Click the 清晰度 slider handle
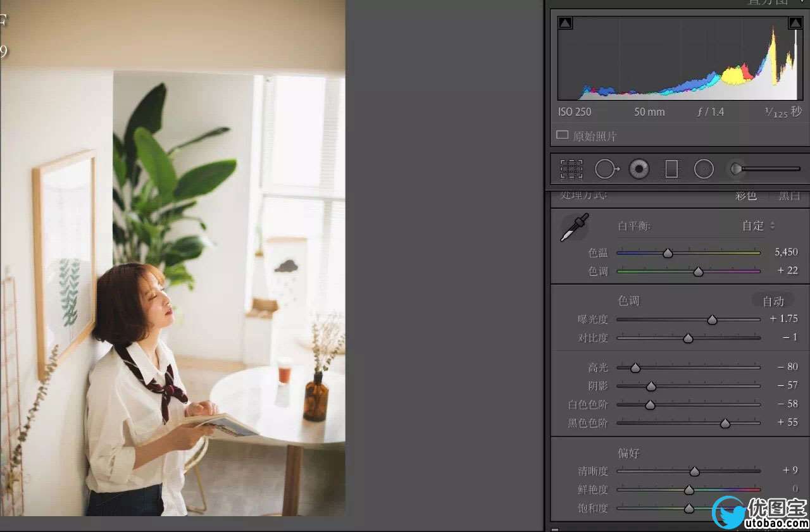Image resolution: width=810 pixels, height=532 pixels. (x=694, y=471)
